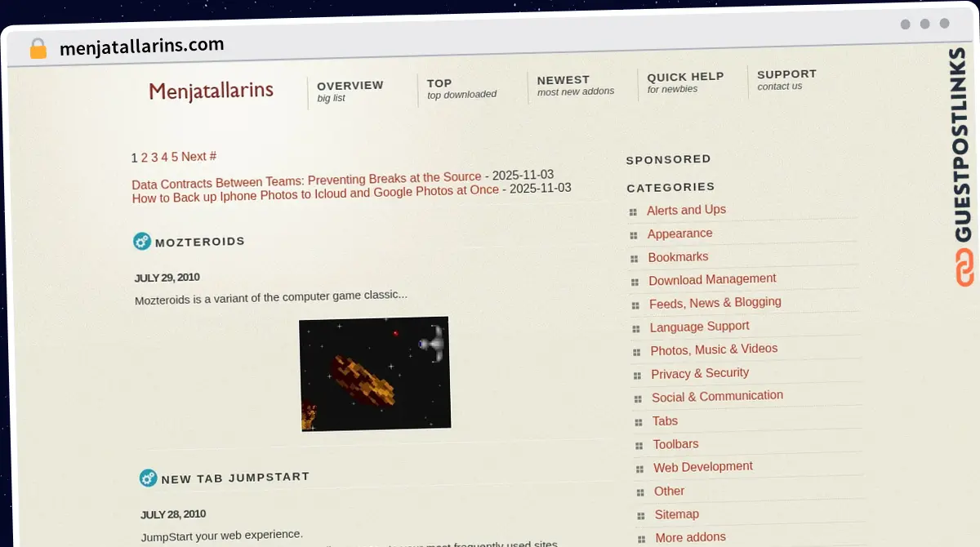Open the Bookmarks category
The width and height of the screenshot is (980, 547).
point(678,257)
